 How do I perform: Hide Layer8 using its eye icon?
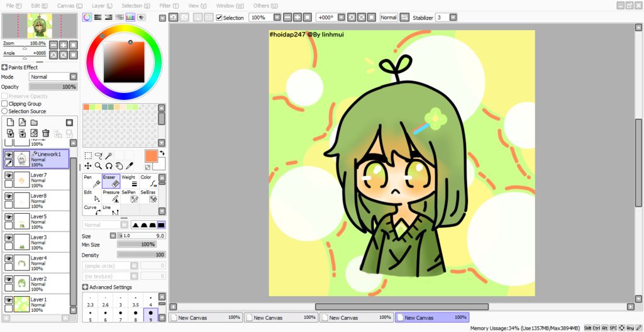(8, 196)
